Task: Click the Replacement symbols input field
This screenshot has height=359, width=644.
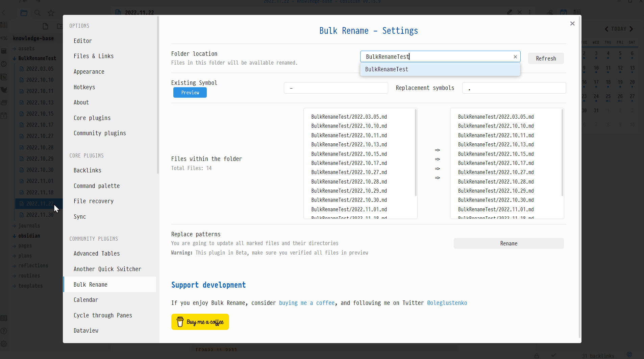Action: [514, 88]
